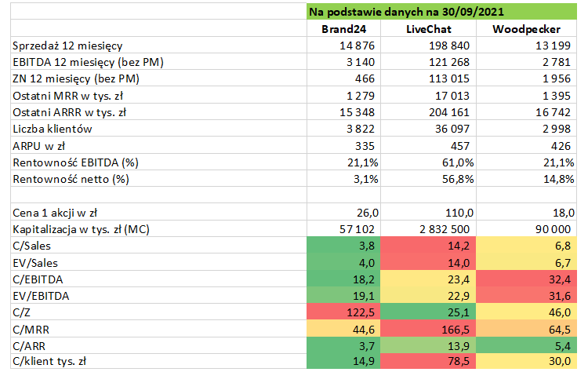Click LiveChat net profit value 113 015
Image resolution: width=588 pixels, height=372 pixels.
[449, 78]
